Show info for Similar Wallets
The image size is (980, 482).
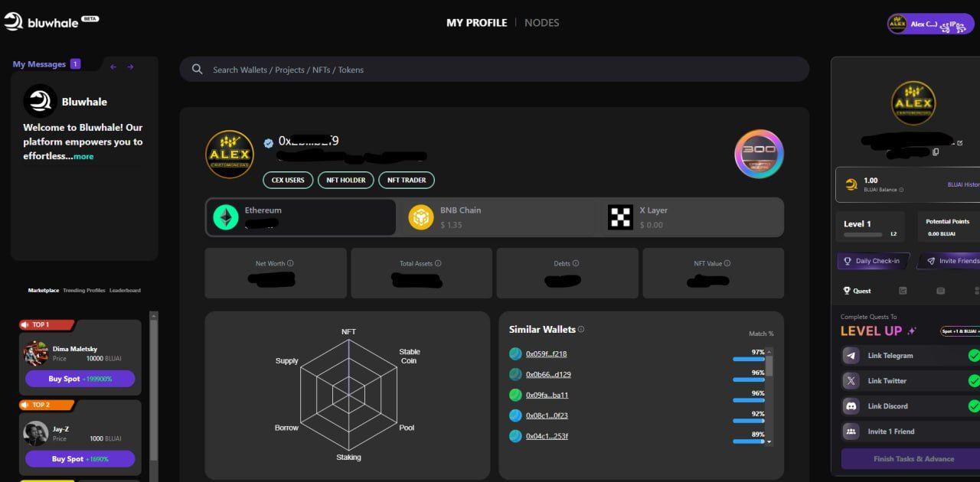point(581,329)
